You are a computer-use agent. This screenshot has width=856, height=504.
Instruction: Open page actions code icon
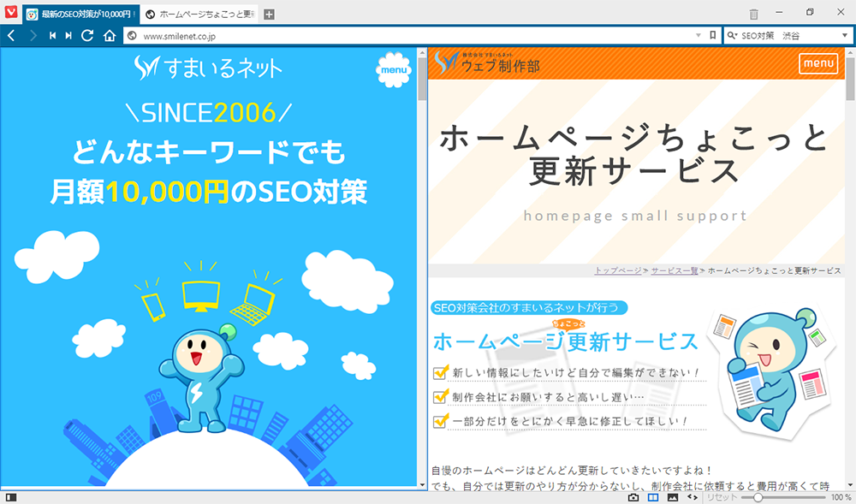693,497
